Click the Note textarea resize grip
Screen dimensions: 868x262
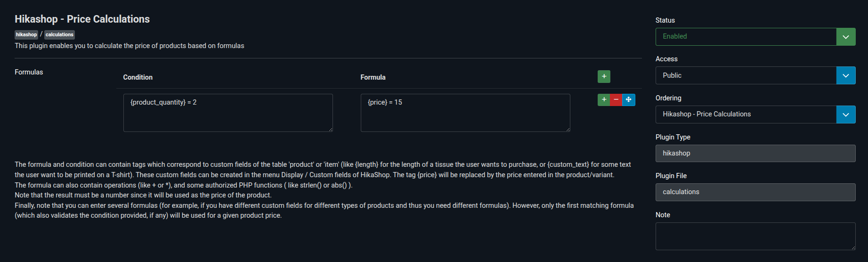[853, 248]
